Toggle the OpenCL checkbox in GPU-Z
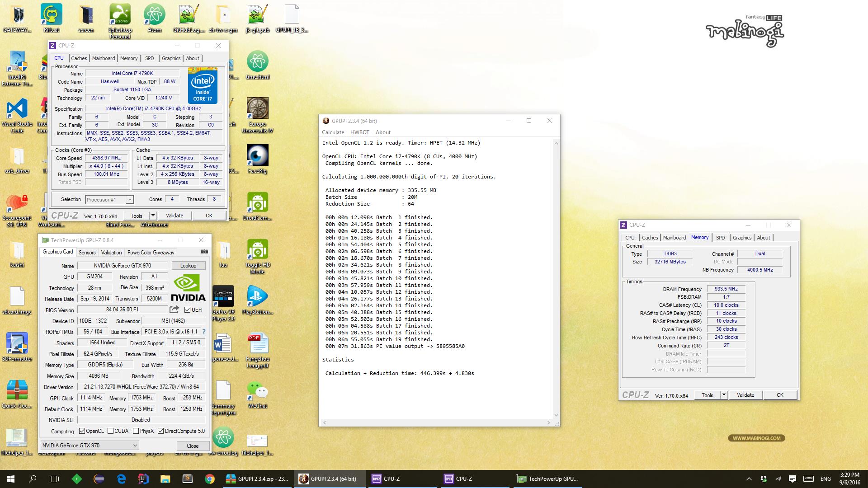Image resolution: width=868 pixels, height=488 pixels. [x=82, y=431]
